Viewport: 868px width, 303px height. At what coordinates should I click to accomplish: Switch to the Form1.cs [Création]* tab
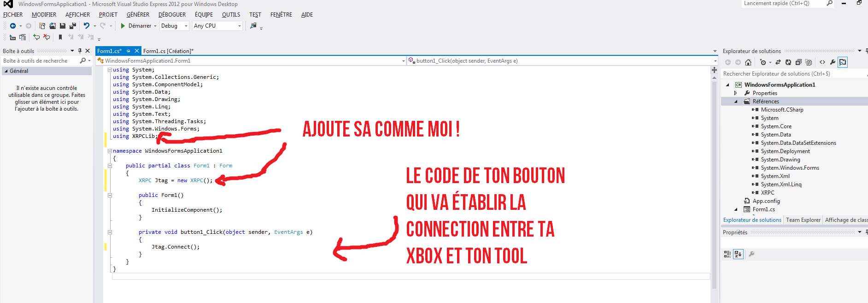tap(168, 51)
